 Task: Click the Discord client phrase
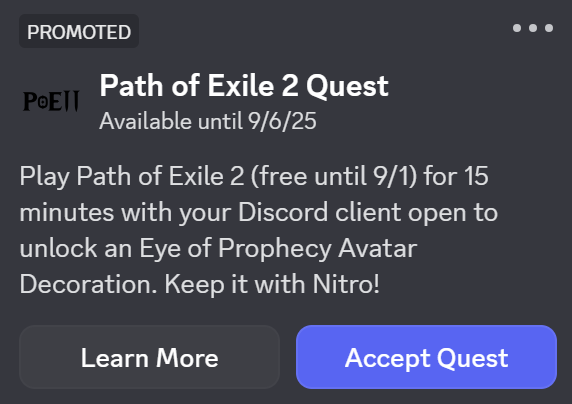pyautogui.click(x=320, y=212)
